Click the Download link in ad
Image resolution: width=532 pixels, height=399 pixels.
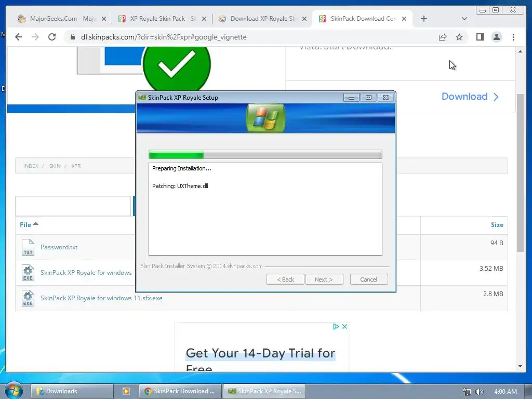470,97
